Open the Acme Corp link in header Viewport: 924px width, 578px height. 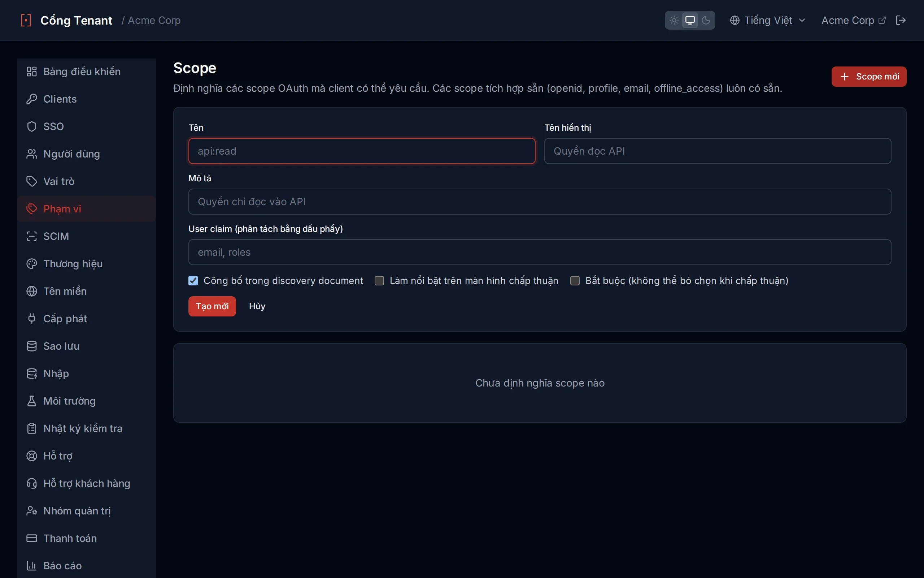pyautogui.click(x=853, y=20)
